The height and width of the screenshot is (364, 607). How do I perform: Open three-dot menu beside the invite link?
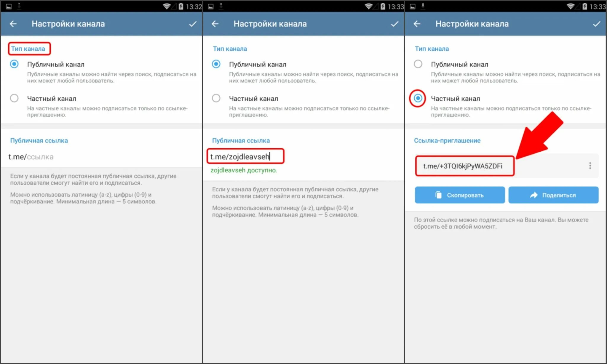tap(590, 166)
